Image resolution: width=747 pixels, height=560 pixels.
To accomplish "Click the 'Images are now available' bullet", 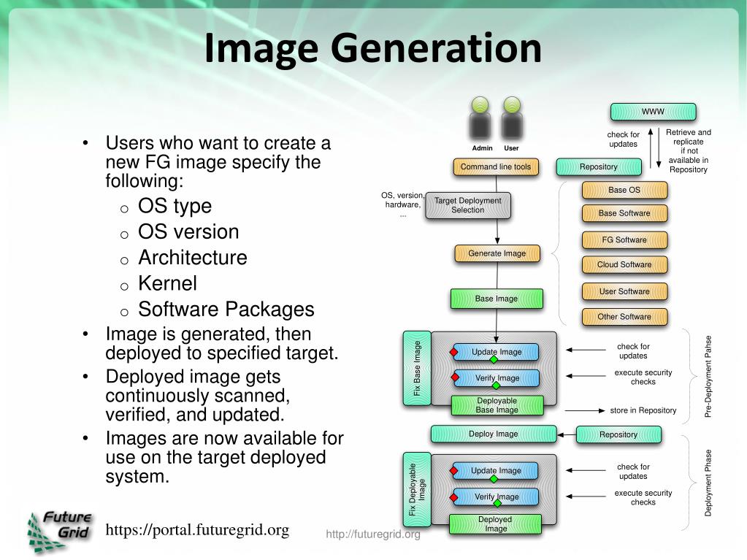I will (224, 458).
